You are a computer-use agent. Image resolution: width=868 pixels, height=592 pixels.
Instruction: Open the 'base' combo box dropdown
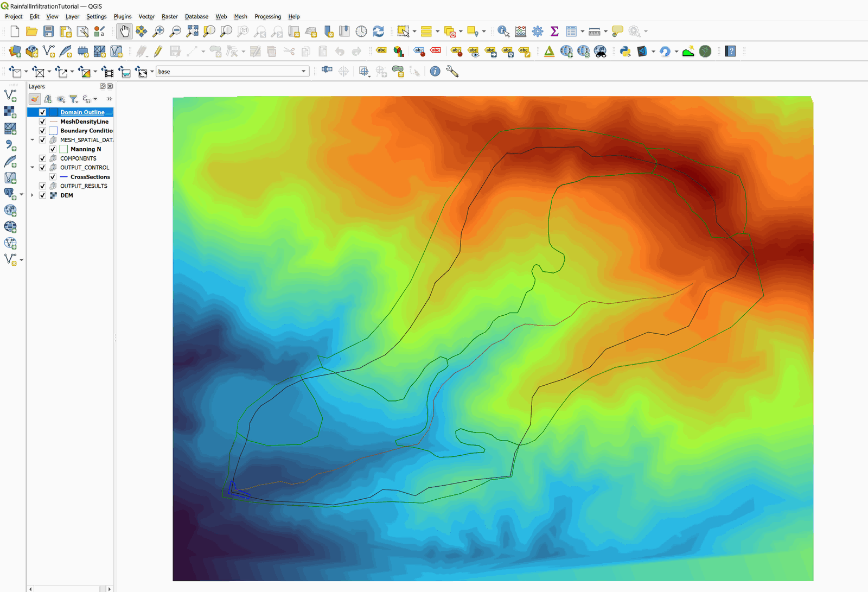303,72
